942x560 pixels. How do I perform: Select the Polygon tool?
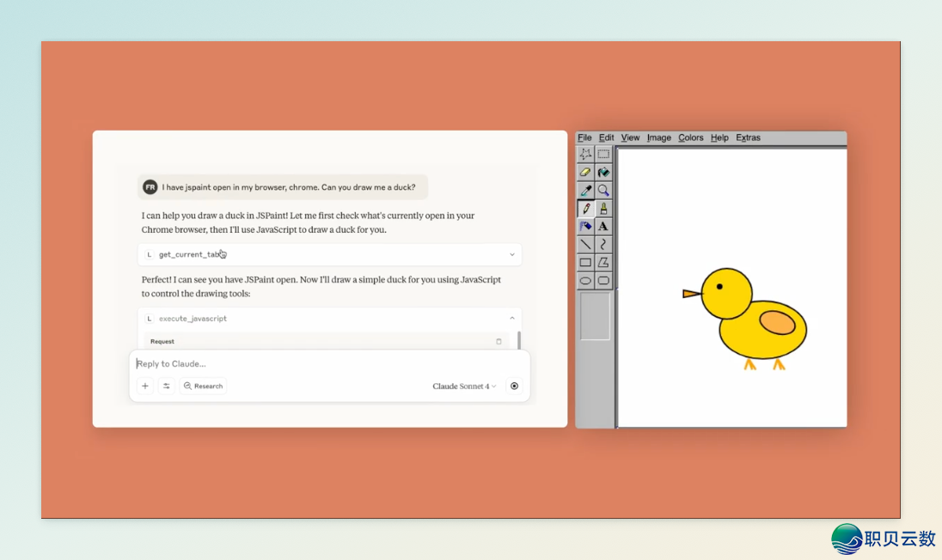click(603, 262)
